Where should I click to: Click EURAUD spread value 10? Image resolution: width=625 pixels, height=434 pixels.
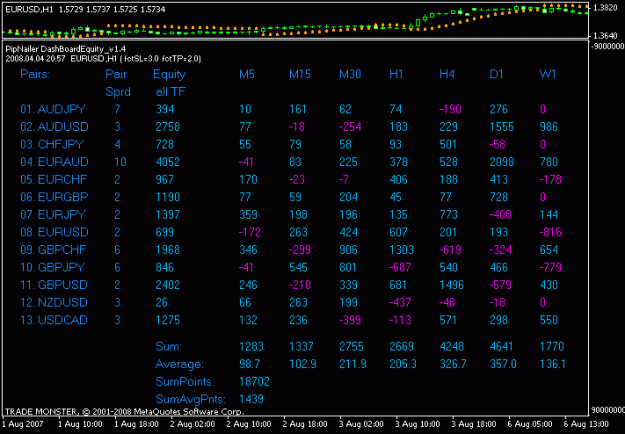click(x=120, y=162)
